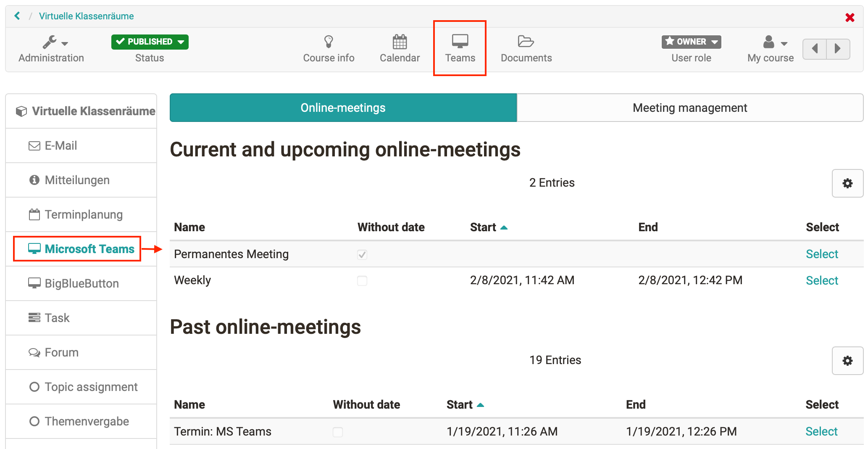Open the Calendar icon in toolbar
This screenshot has width=868, height=449.
point(400,42)
